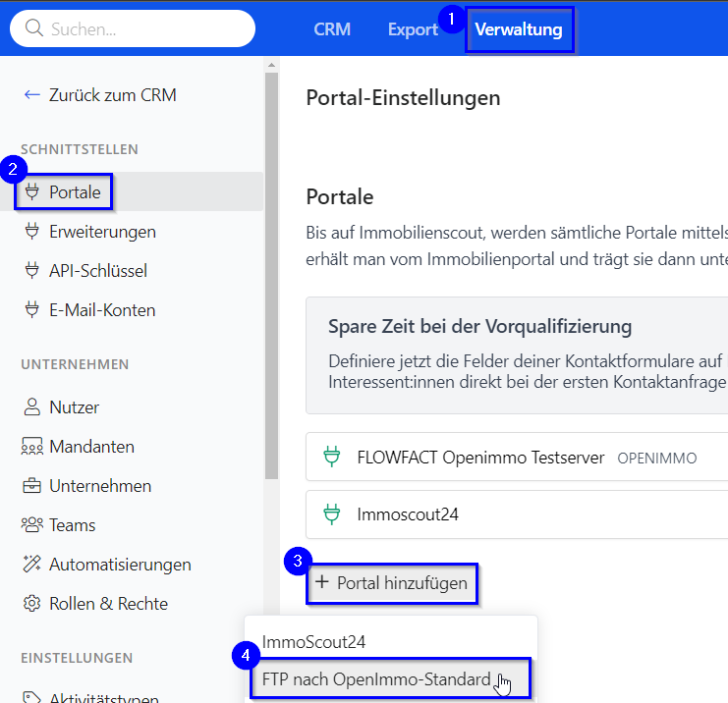Viewport: 728px width, 703px height.
Task: Click the plug icon beside E-Mail-Konten
Action: (x=31, y=310)
